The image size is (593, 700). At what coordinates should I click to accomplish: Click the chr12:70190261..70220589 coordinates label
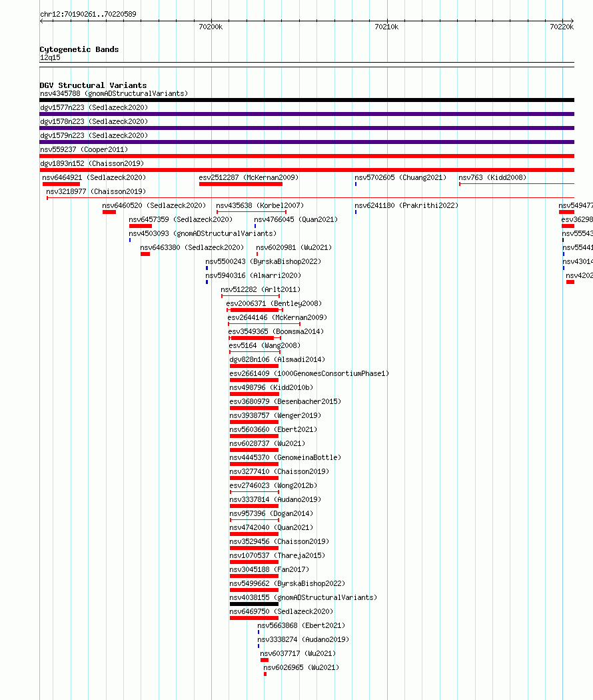click(88, 14)
